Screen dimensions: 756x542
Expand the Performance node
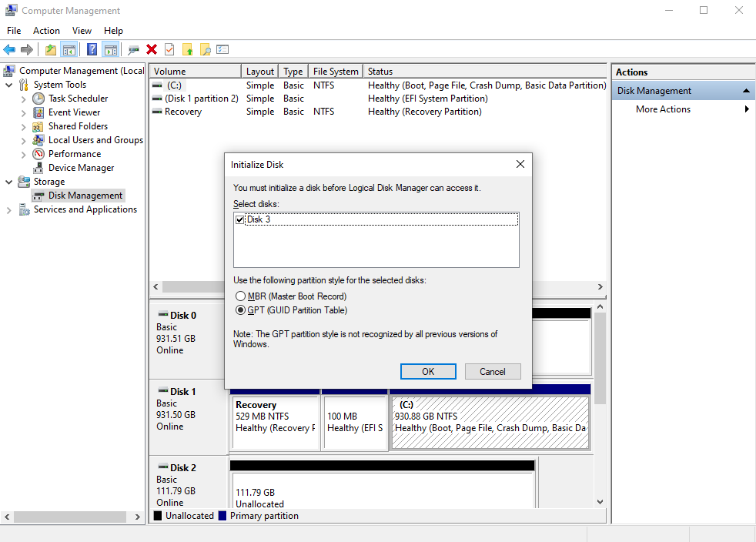pos(23,154)
